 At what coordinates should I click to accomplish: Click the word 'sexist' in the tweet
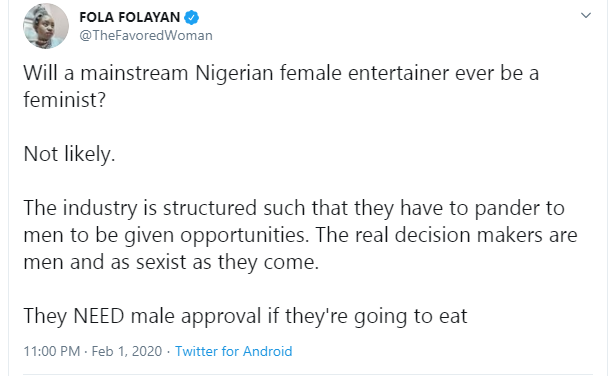point(161,262)
